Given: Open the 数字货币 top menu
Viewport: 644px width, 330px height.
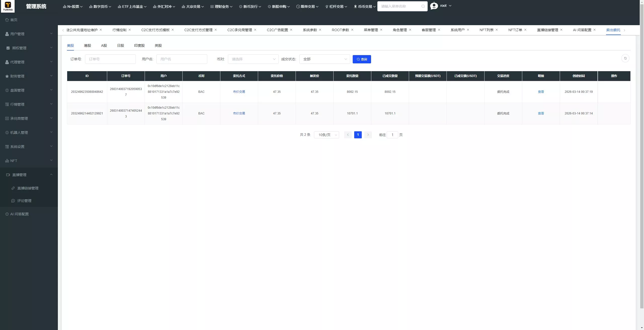Looking at the screenshot, I should click(x=100, y=7).
